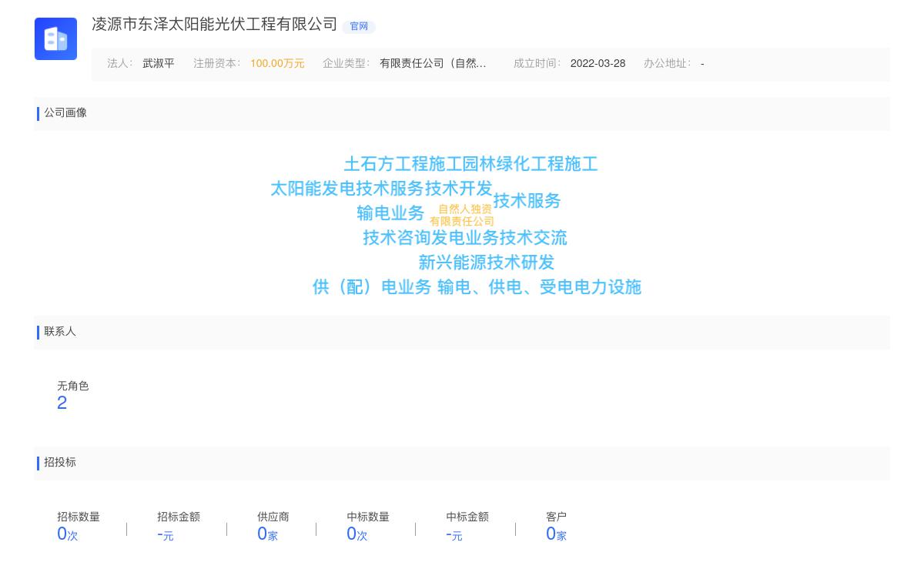Click the standalone 技术服务 tag

(527, 201)
